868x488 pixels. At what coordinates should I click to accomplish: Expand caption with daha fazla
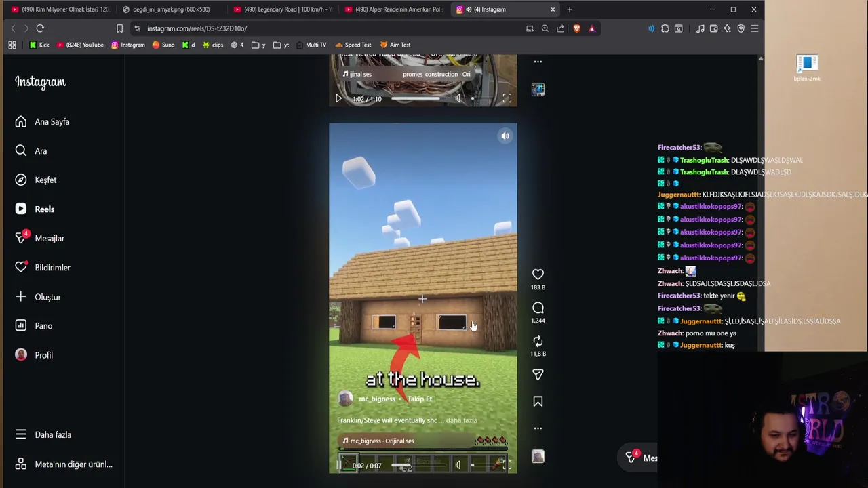tap(461, 420)
